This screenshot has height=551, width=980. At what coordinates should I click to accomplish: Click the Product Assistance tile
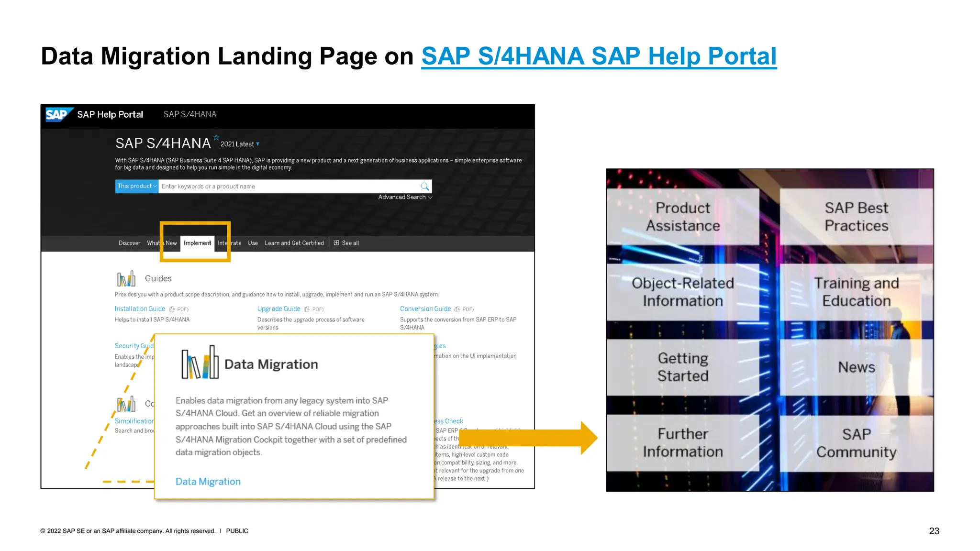tap(683, 217)
